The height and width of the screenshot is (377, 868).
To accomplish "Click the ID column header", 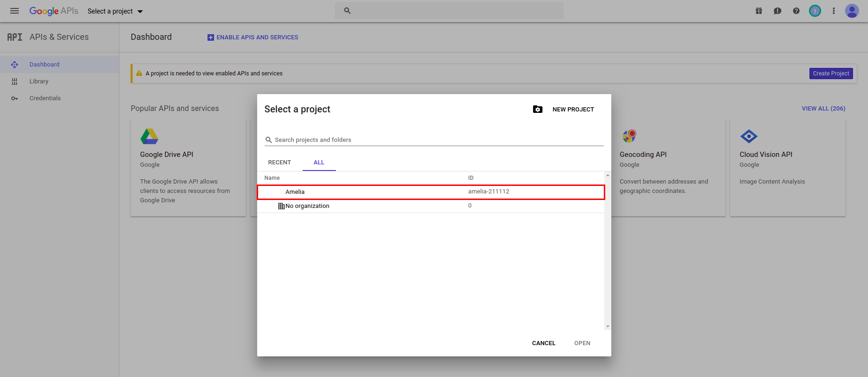I will (x=471, y=178).
